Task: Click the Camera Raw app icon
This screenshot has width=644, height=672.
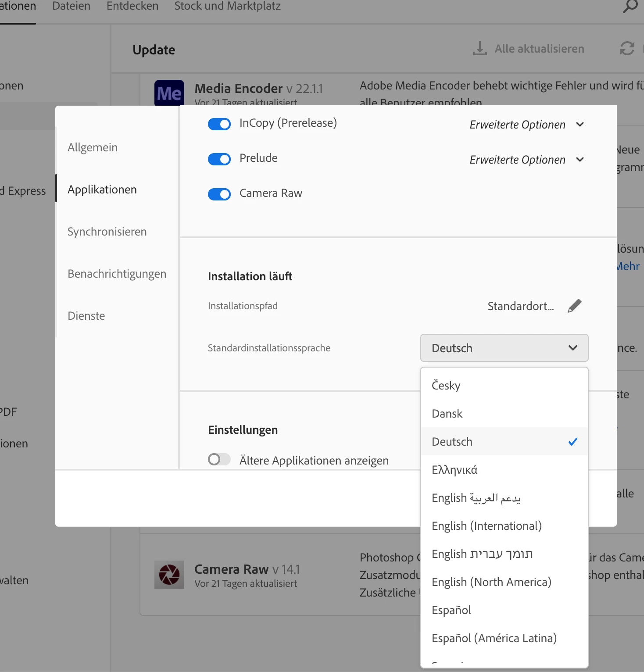Action: (169, 574)
